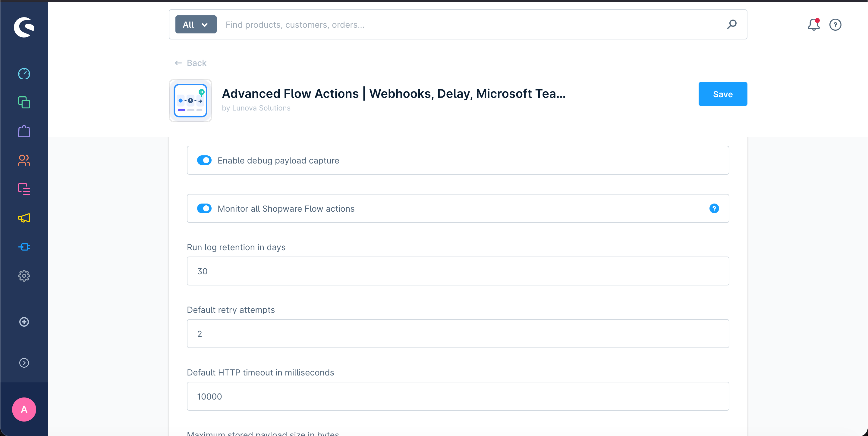The height and width of the screenshot is (436, 868).
Task: Click the Save button
Action: click(722, 94)
